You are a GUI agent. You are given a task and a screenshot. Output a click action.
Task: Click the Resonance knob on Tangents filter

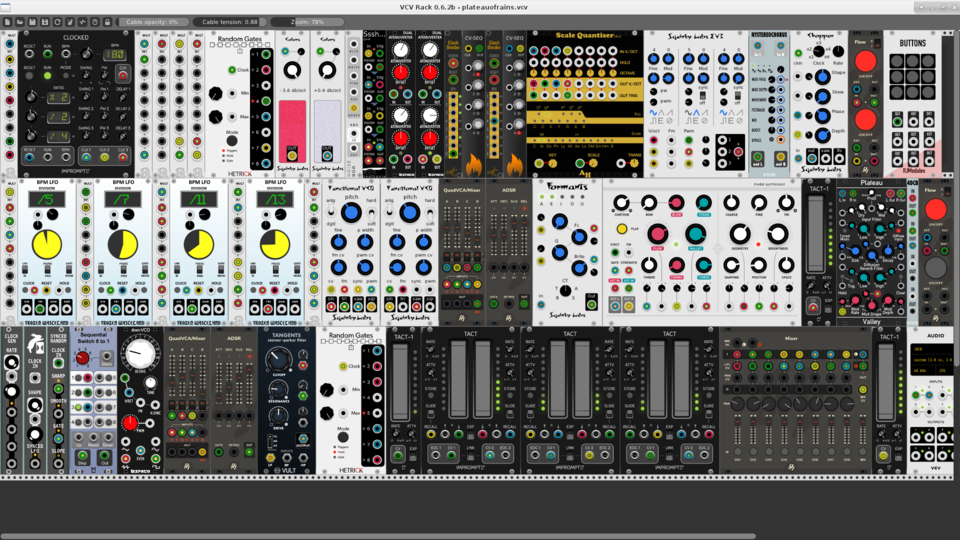point(278,389)
